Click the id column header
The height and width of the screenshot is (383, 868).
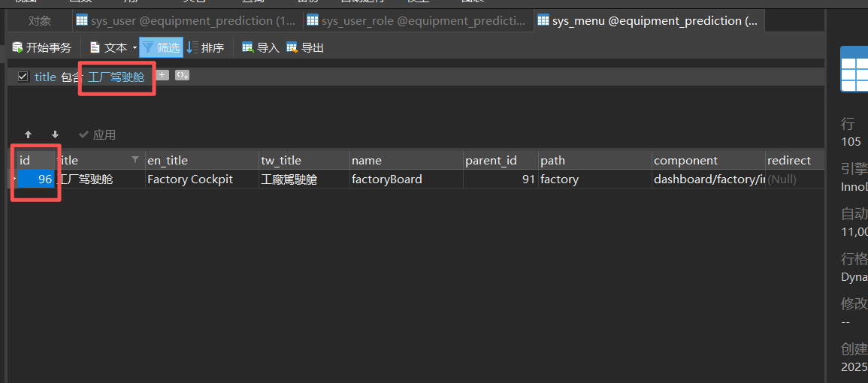tap(35, 161)
